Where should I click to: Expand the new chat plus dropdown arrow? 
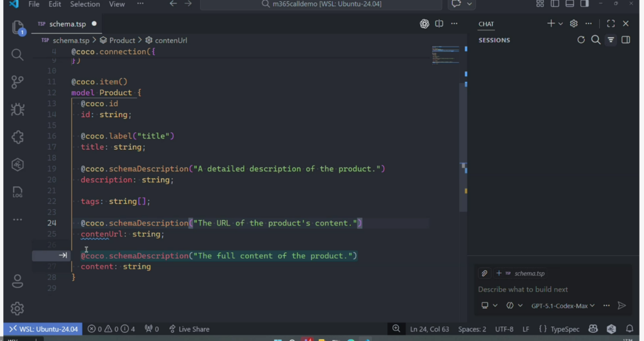(x=560, y=24)
